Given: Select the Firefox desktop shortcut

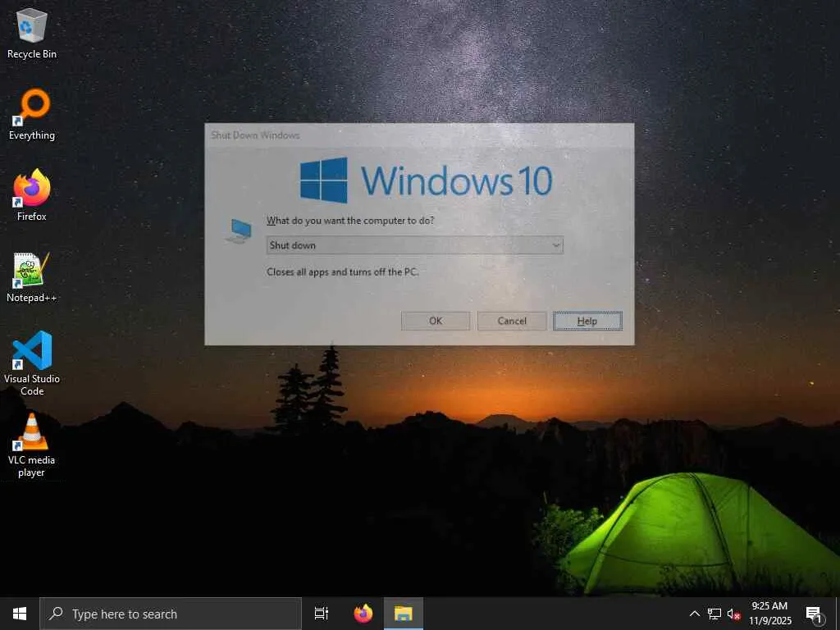Looking at the screenshot, I should (32, 195).
